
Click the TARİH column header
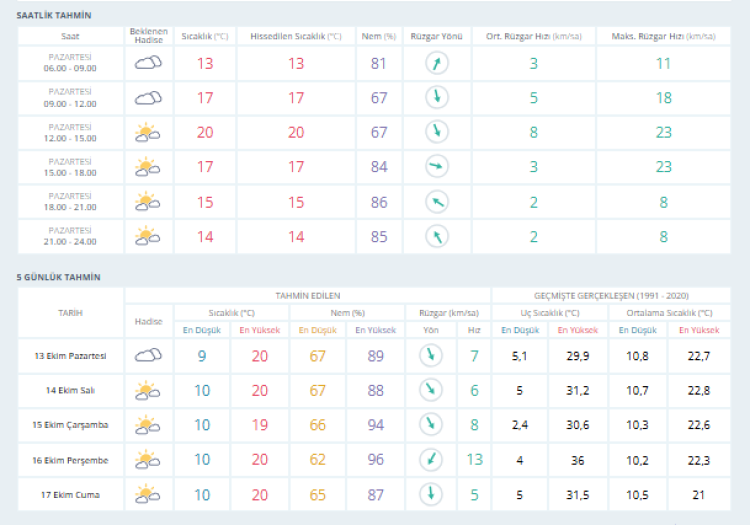point(70,313)
